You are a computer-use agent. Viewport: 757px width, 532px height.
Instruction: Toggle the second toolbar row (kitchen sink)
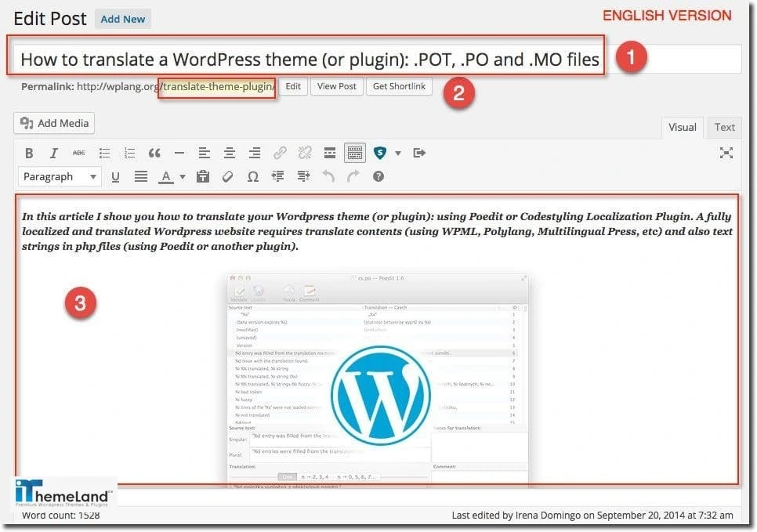(355, 153)
